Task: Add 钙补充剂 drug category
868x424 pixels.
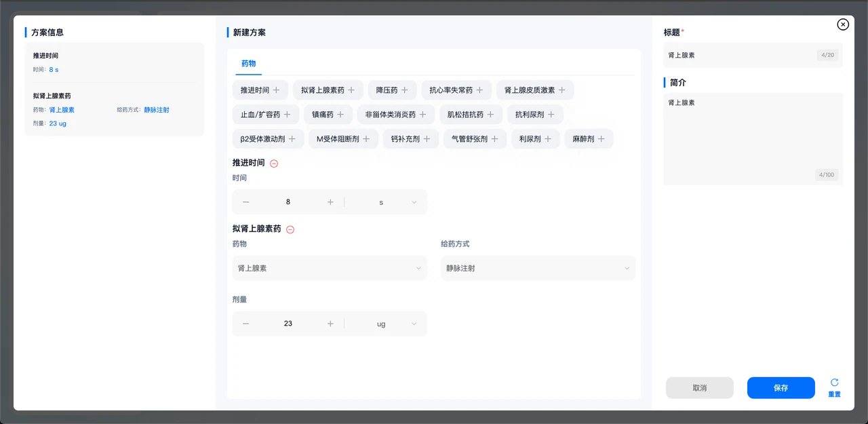Action: click(x=410, y=139)
